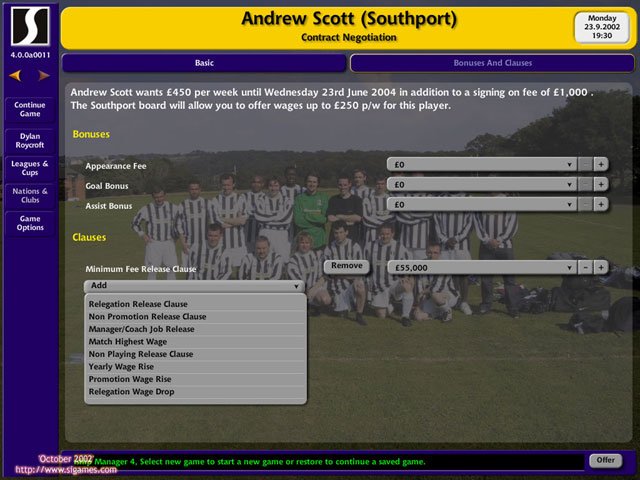640x480 pixels.
Task: Increase Appearance Fee with plus button
Action: coord(601,164)
